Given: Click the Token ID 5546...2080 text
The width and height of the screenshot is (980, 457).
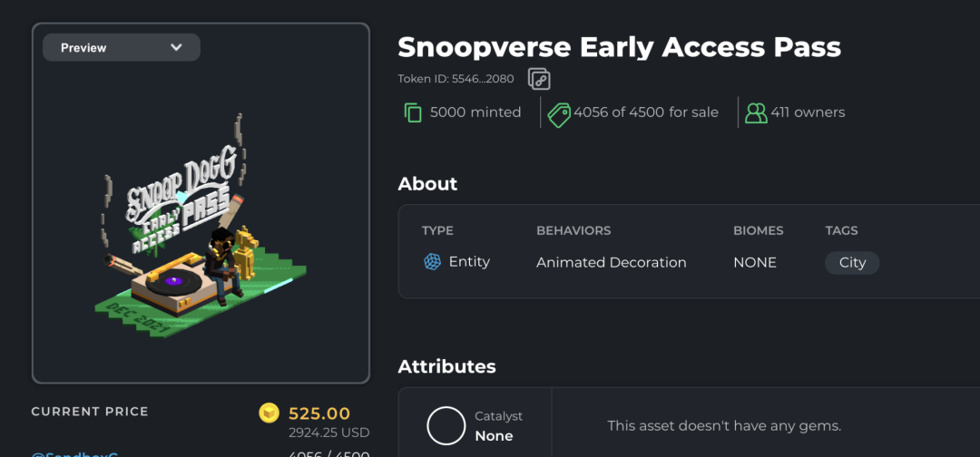Looking at the screenshot, I should pyautogui.click(x=456, y=79).
